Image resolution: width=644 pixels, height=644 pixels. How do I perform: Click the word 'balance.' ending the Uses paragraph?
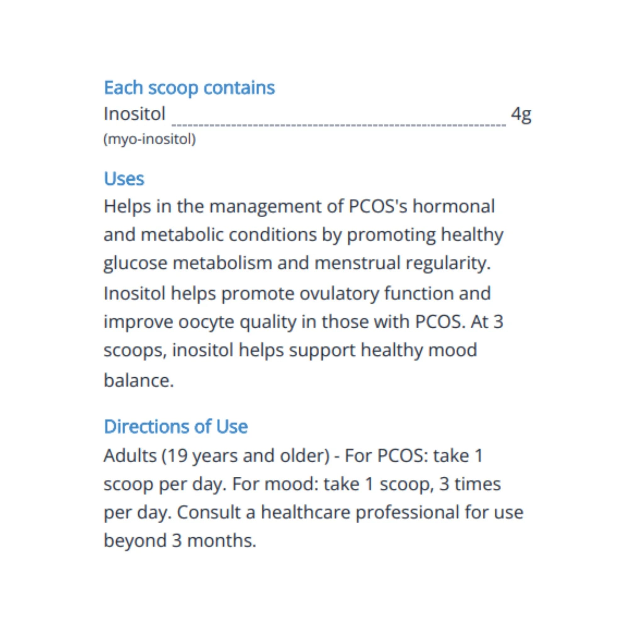[139, 380]
